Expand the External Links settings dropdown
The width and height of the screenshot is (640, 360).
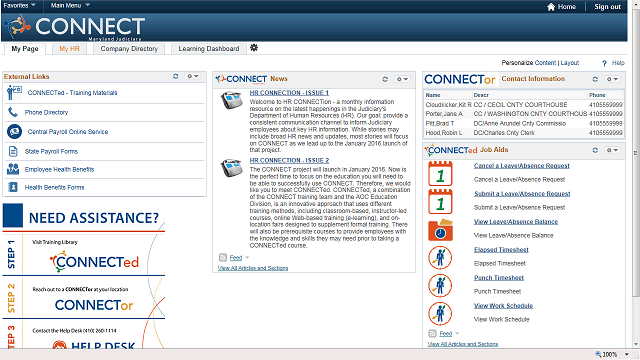(x=192, y=76)
